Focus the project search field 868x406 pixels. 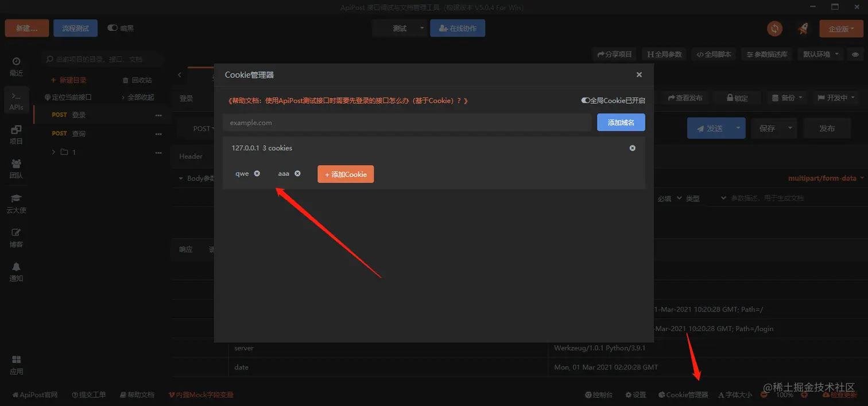pos(102,59)
